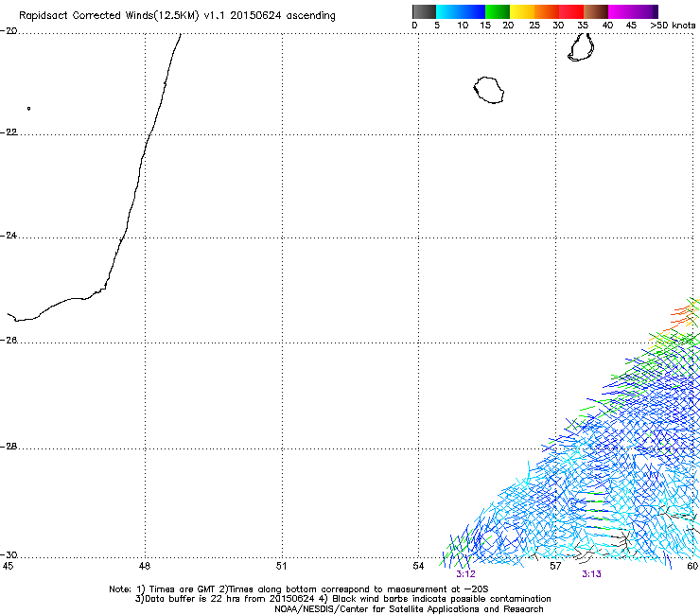Click the latitude label '-30'
The image size is (700, 615).
pos(9,555)
